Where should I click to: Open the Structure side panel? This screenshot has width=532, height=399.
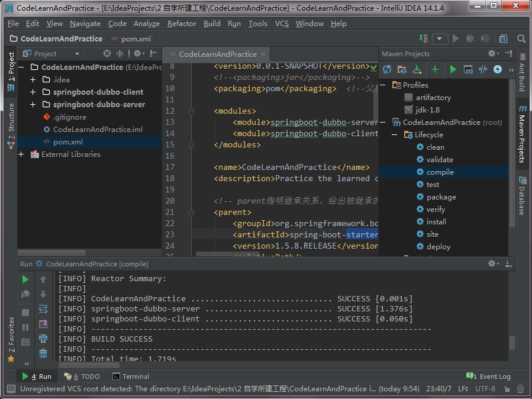[x=11, y=126]
